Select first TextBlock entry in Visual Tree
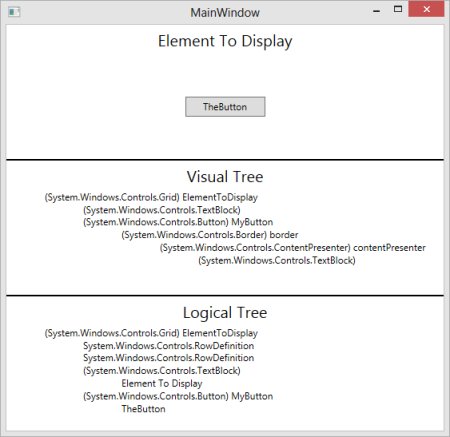 (162, 210)
